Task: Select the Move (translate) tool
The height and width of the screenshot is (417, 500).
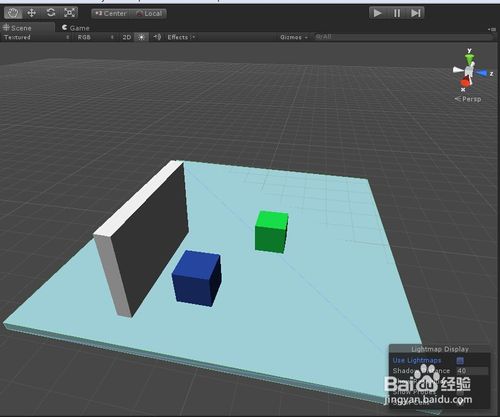Action: point(32,13)
